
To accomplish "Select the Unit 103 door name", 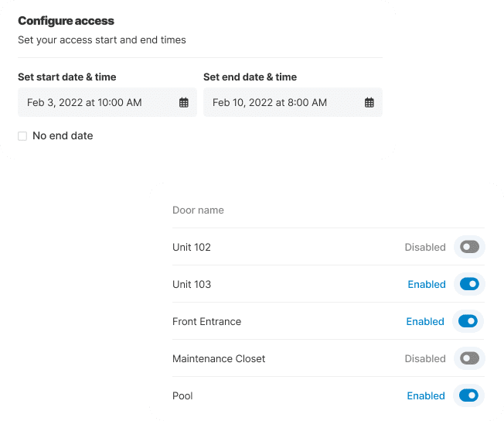I will point(192,285).
